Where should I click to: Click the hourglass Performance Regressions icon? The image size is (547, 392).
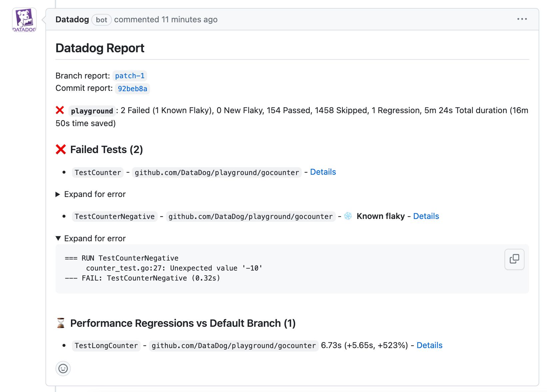click(x=61, y=323)
